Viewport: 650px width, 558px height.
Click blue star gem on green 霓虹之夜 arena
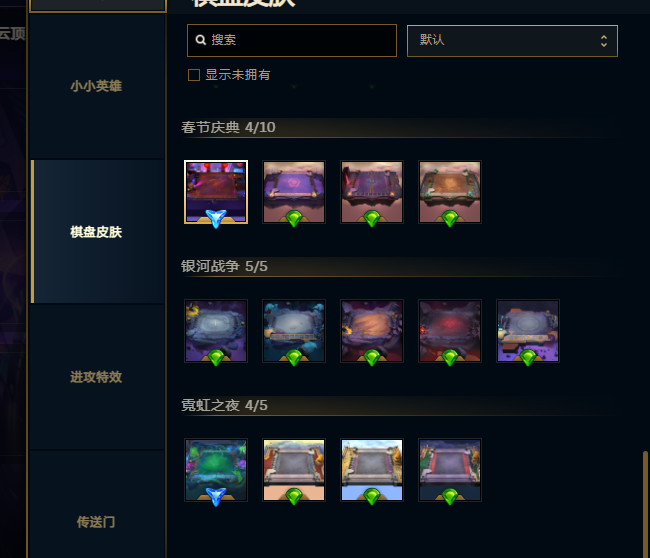[x=216, y=497]
